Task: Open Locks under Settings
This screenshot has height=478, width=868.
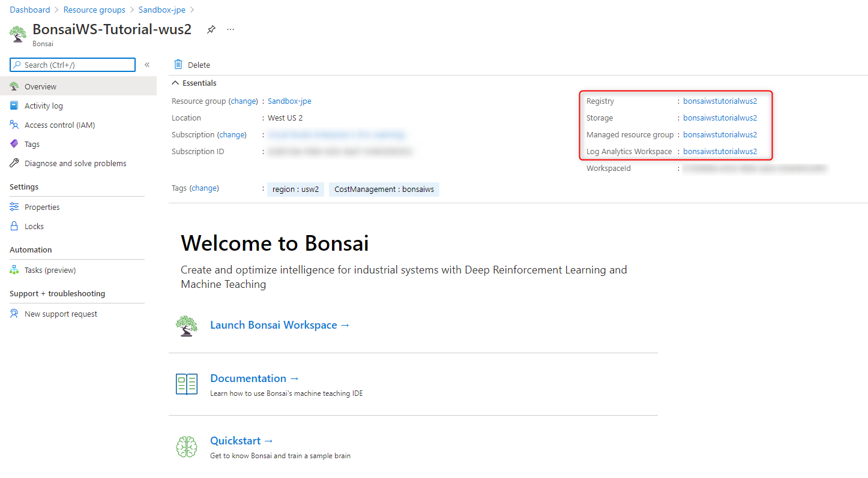Action: coord(78,226)
